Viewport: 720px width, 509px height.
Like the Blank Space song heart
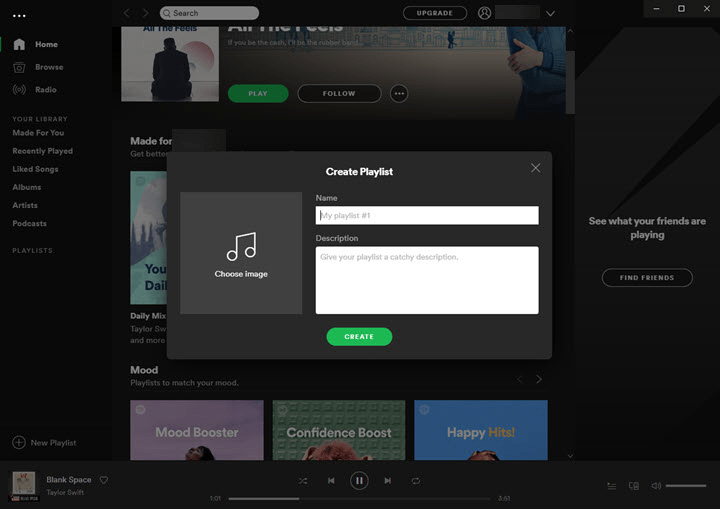pyautogui.click(x=104, y=480)
